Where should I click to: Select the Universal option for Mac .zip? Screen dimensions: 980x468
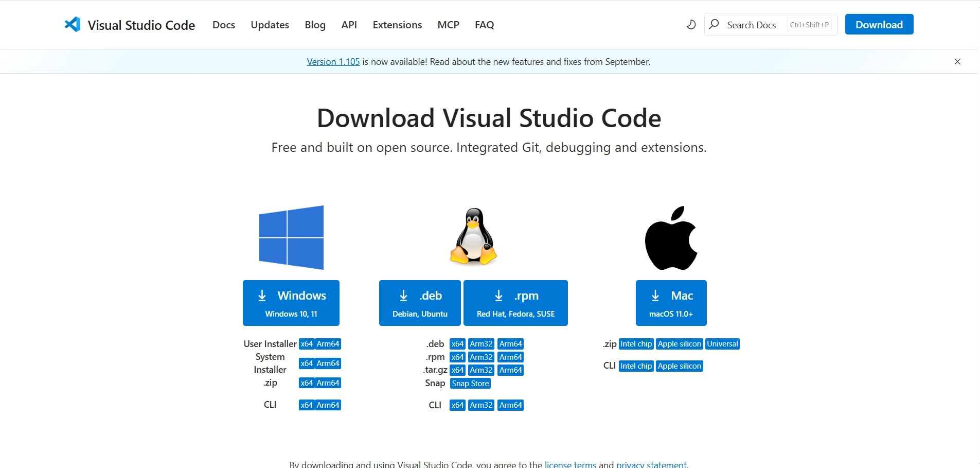[722, 343]
